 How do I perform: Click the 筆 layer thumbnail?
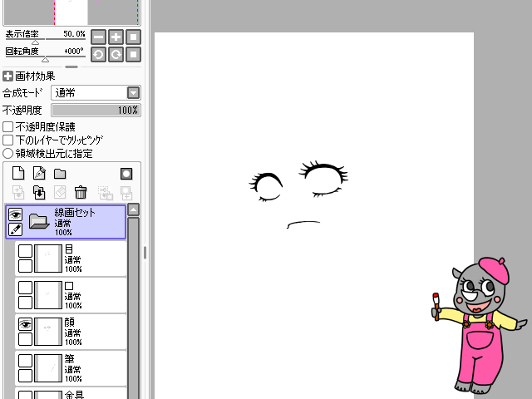pos(48,368)
